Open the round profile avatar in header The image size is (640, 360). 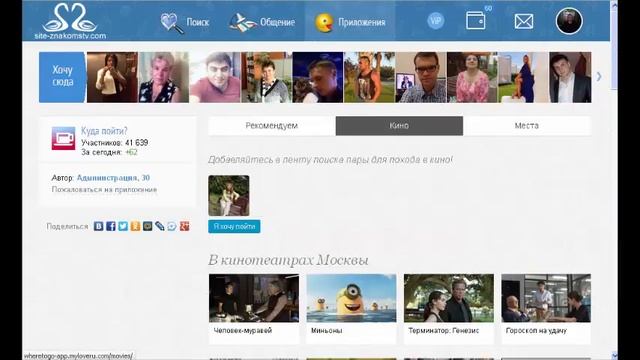pos(569,21)
